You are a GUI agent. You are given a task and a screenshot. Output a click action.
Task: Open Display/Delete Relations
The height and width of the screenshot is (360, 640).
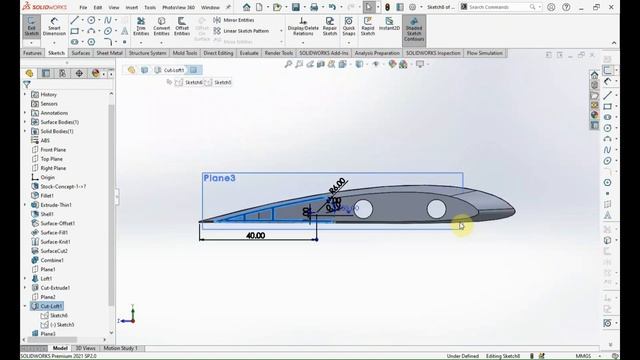[303, 26]
